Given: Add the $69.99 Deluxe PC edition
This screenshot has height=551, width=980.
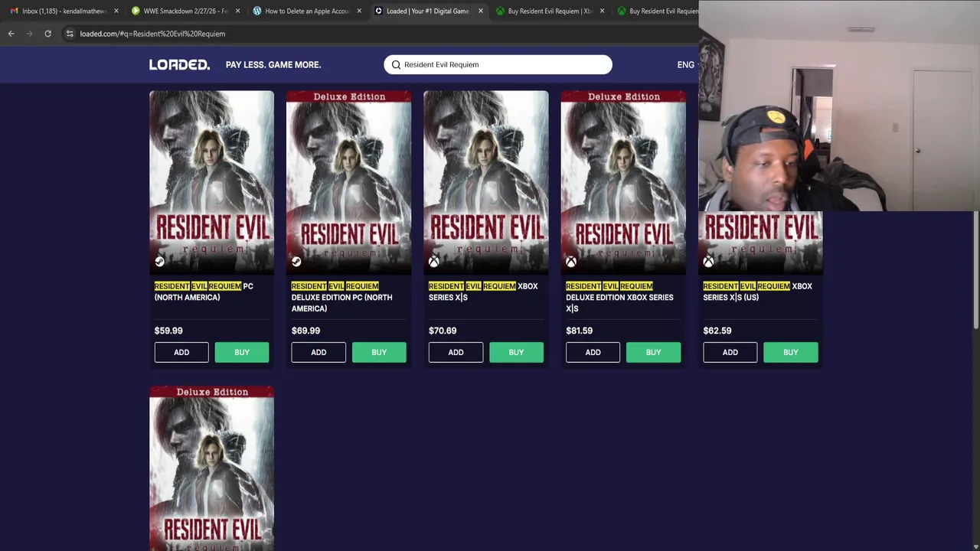Looking at the screenshot, I should point(318,352).
